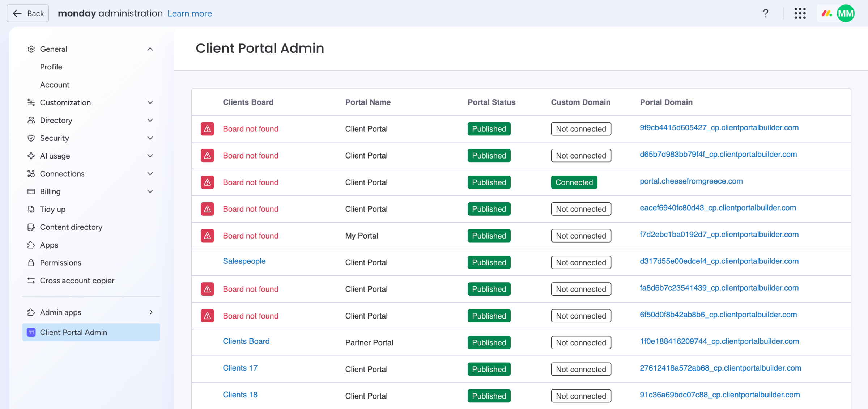The image size is (868, 409).
Task: Click the Permissions lock icon
Action: coord(31,263)
